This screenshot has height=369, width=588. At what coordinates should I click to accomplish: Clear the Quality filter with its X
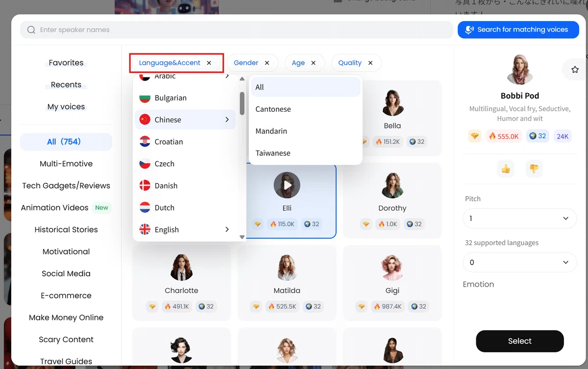point(370,63)
